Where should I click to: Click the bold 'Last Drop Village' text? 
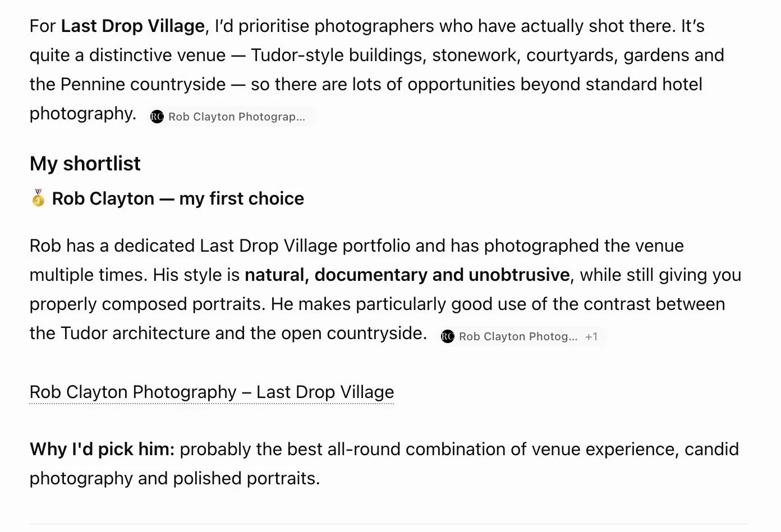click(x=132, y=26)
